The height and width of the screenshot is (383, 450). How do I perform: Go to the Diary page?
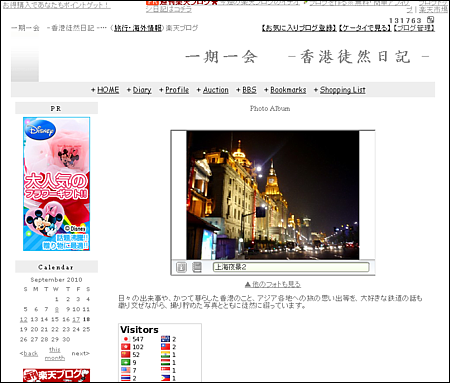[142, 90]
